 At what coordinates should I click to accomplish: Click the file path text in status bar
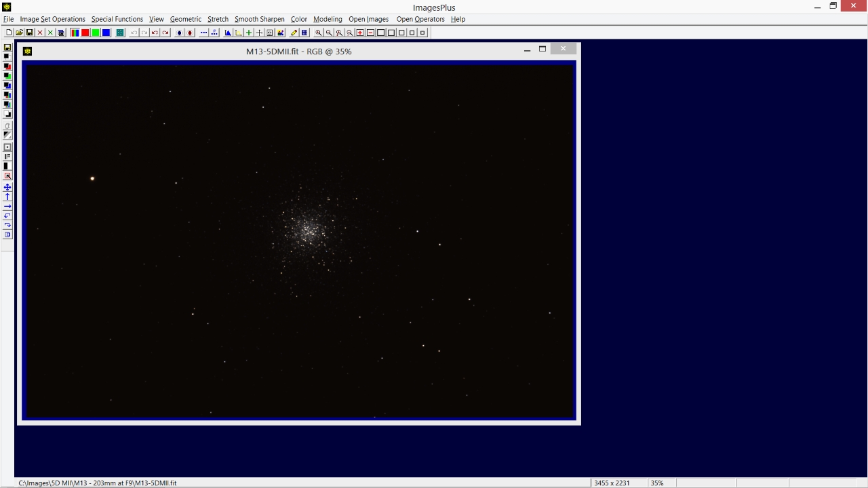pos(98,483)
